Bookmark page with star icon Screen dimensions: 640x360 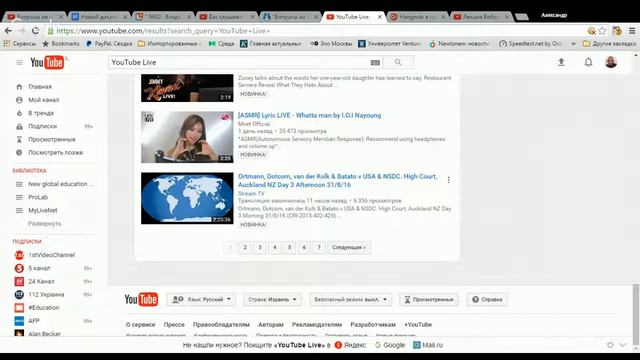click(602, 31)
